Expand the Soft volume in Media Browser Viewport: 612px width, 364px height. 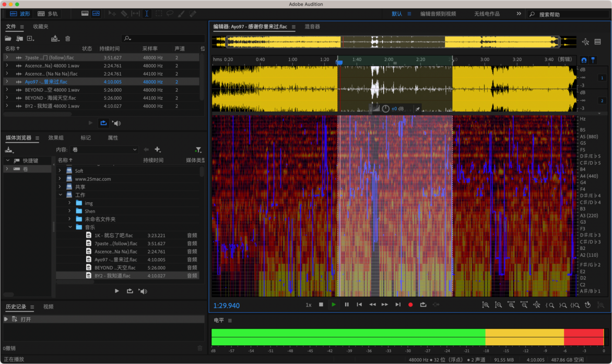60,171
